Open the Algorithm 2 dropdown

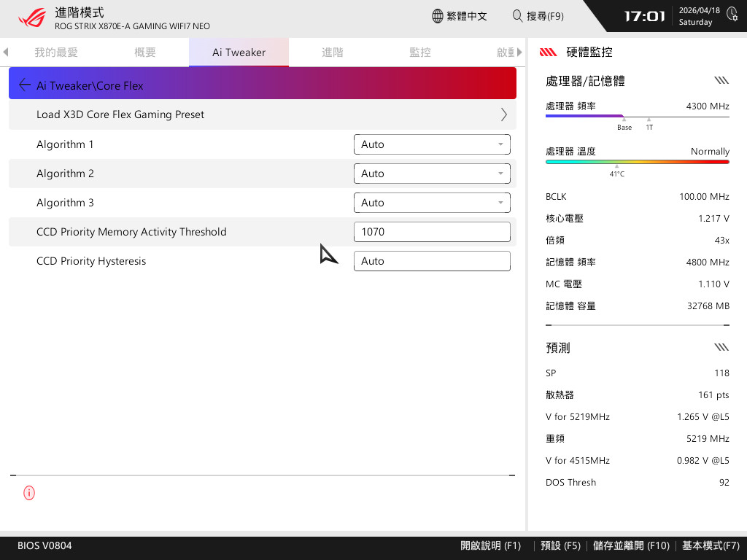click(x=432, y=174)
